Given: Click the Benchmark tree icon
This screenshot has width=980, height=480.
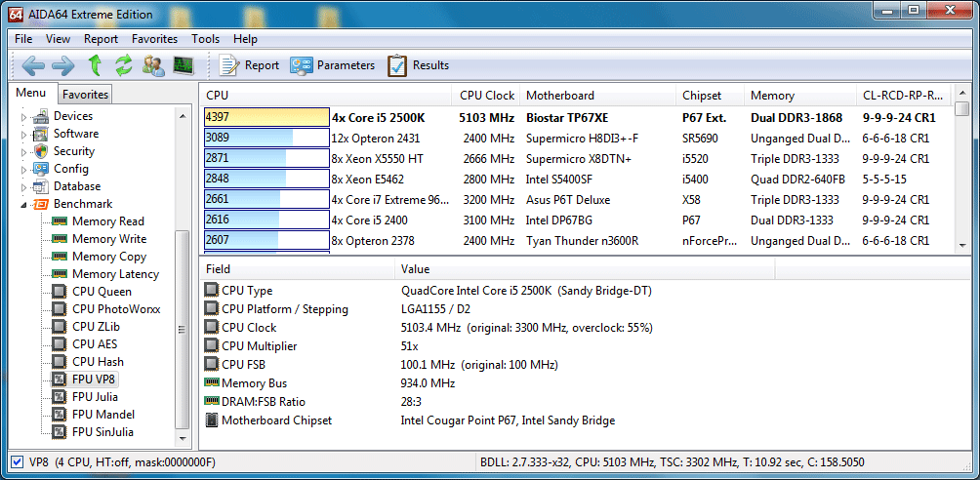Looking at the screenshot, I should pos(41,204).
